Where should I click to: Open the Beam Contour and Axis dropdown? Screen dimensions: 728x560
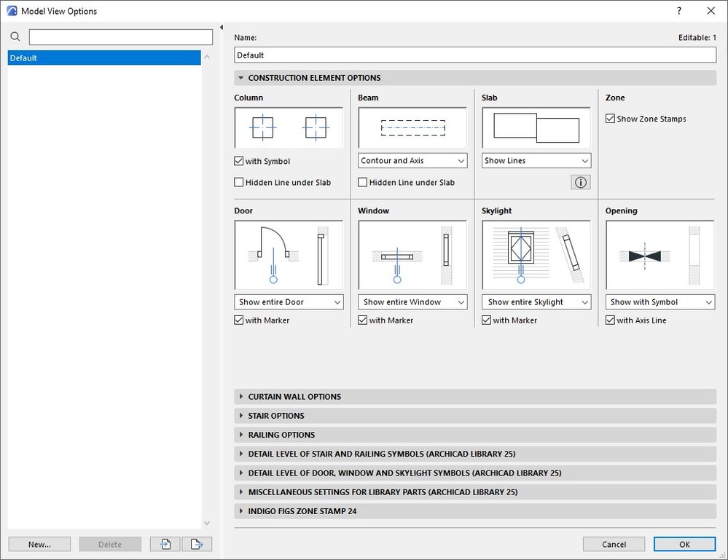coord(412,161)
